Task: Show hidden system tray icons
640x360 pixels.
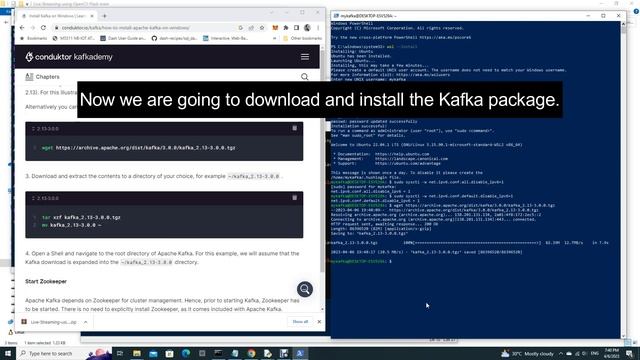Action: (561, 353)
